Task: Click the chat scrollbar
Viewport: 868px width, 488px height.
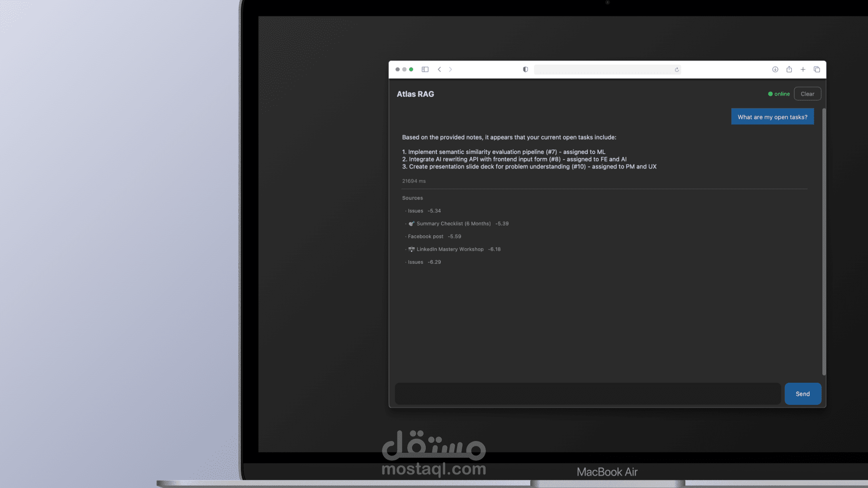Action: (824, 242)
